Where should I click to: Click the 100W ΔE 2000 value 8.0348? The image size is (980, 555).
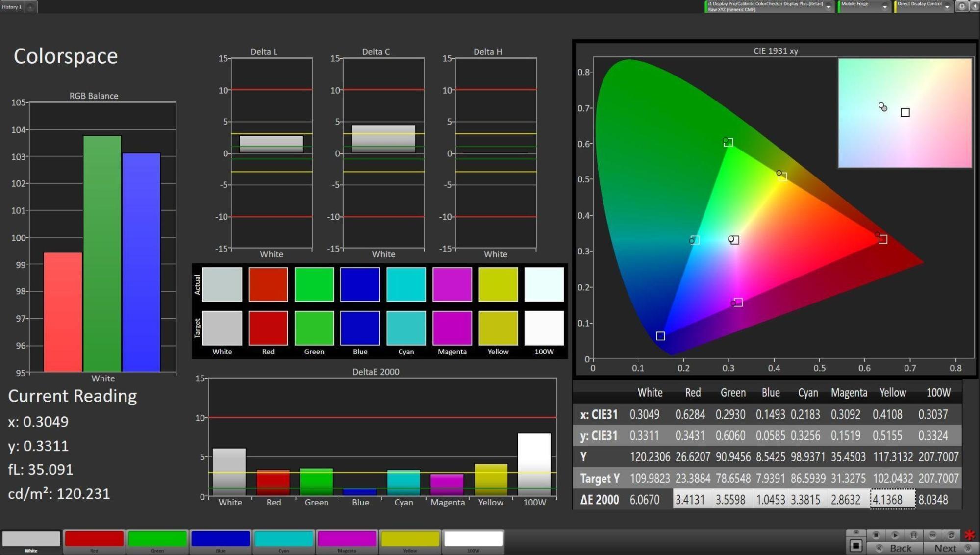933,500
